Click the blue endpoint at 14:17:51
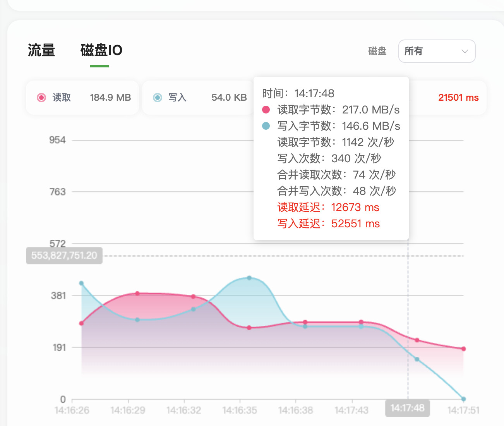This screenshot has width=504, height=426. (463, 399)
